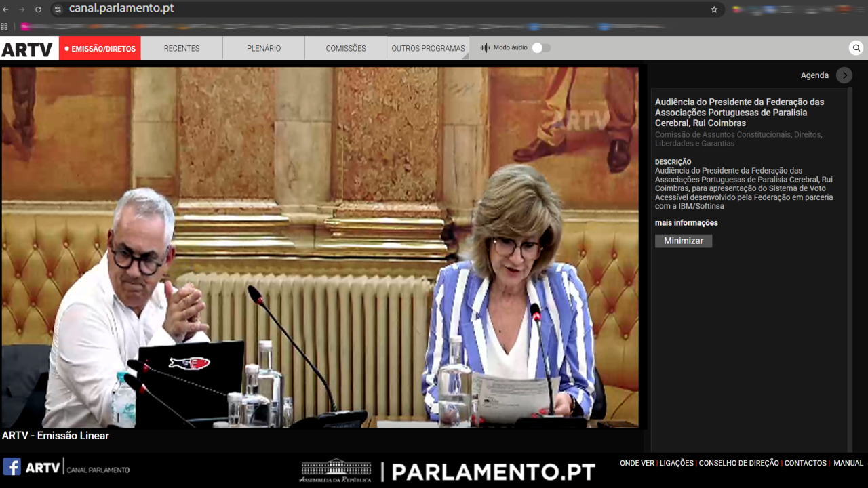Open the apps grid in bookmarks bar
Viewport: 868px width, 488px height.
click(4, 26)
